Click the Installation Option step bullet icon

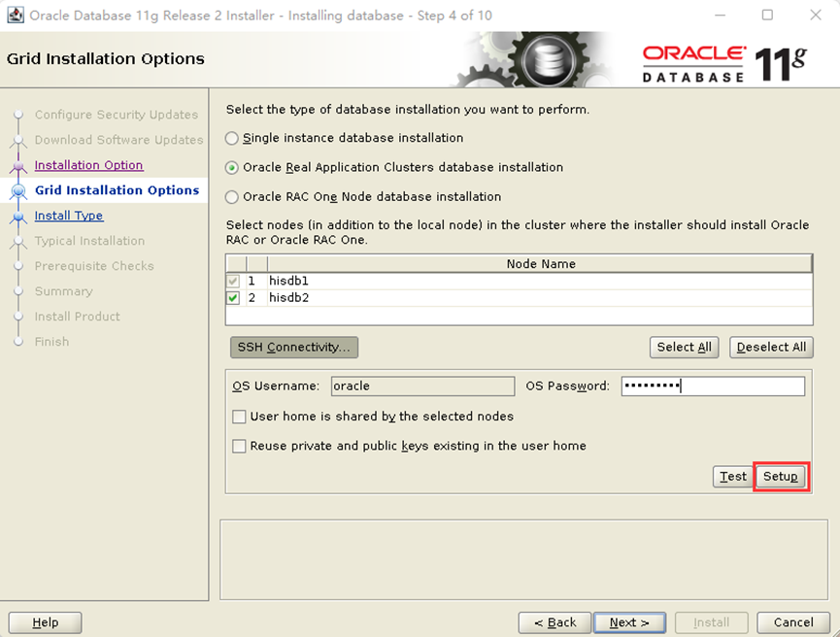tap(18, 166)
